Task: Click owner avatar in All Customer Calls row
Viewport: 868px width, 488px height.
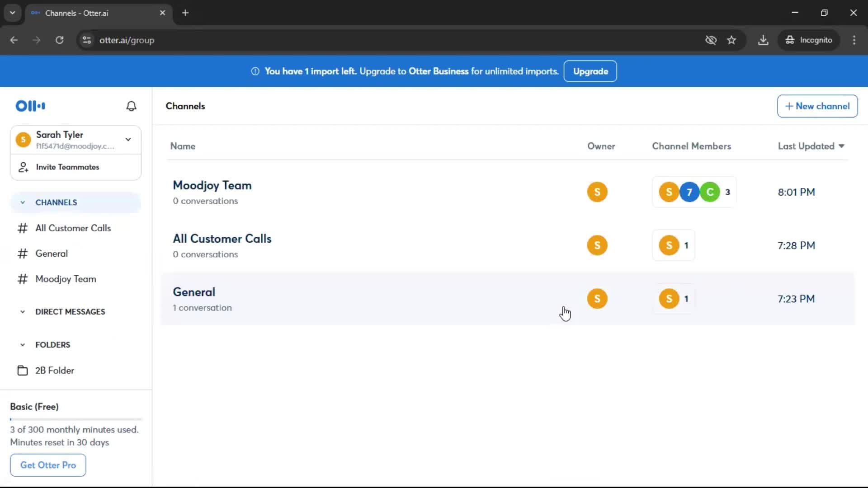Action: 597,245
